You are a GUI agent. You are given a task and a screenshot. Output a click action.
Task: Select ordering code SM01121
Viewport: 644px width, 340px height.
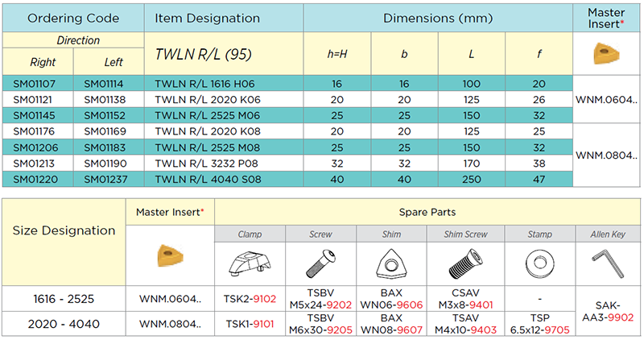tap(33, 99)
